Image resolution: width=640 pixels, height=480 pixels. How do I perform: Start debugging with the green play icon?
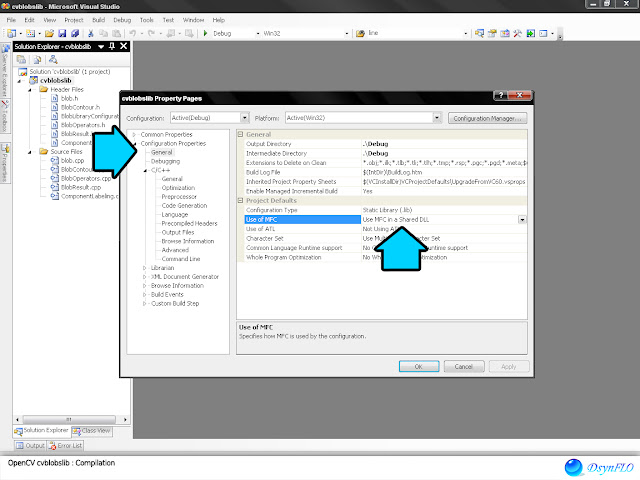click(205, 33)
